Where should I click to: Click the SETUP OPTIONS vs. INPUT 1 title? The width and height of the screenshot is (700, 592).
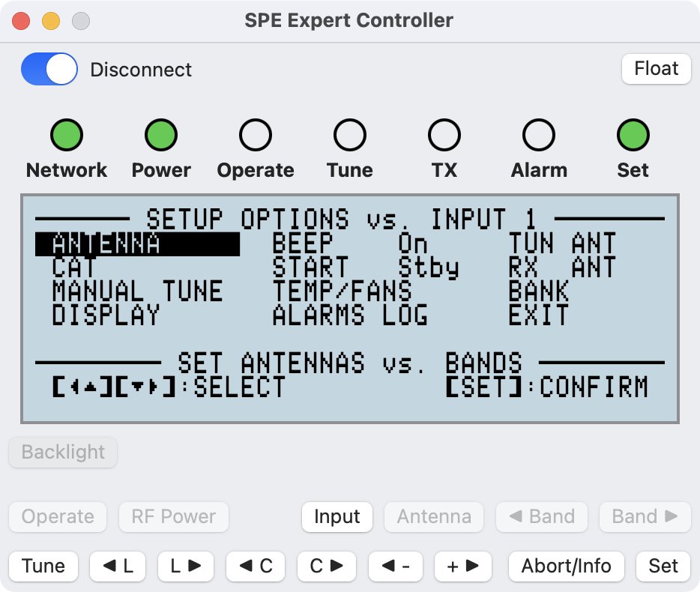point(342,220)
